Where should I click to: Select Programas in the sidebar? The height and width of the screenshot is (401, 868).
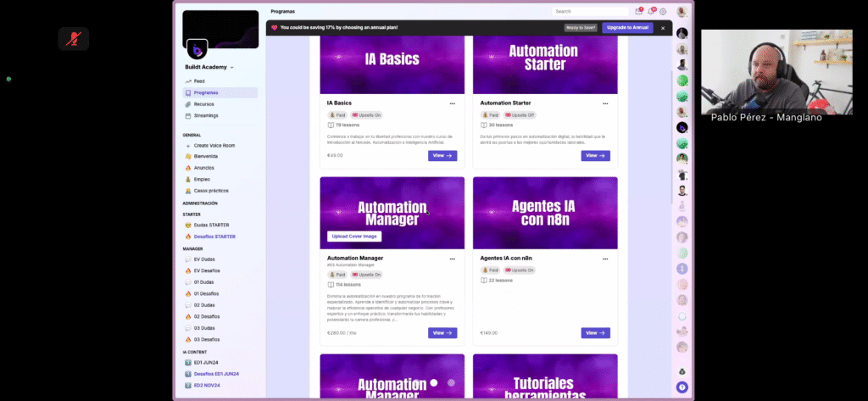coord(220,92)
